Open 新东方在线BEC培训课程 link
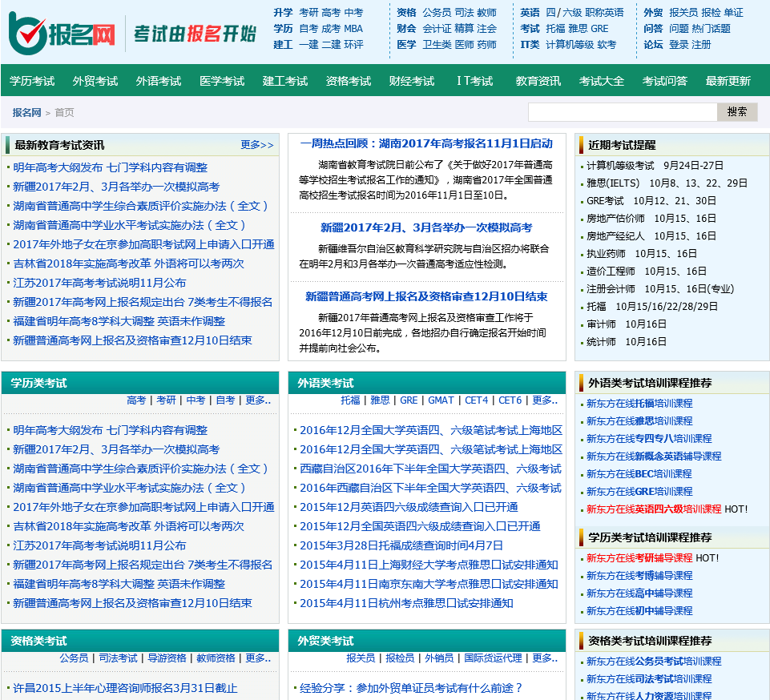The image size is (770, 700). [639, 474]
